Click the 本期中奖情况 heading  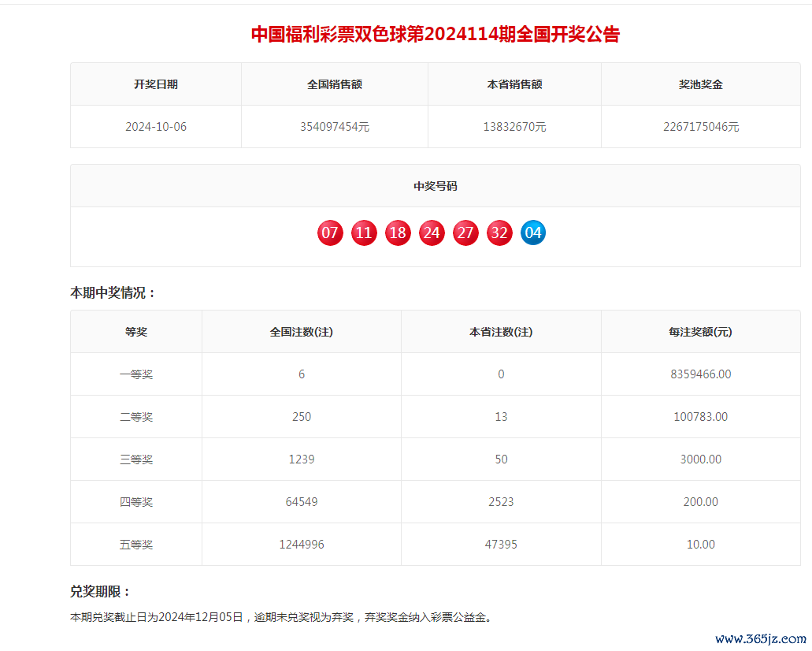pyautogui.click(x=113, y=293)
